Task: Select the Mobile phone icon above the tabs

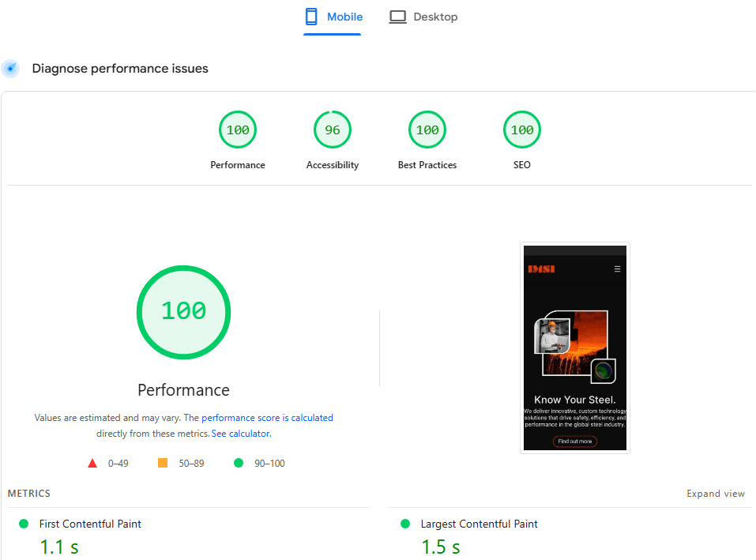Action: (312, 16)
